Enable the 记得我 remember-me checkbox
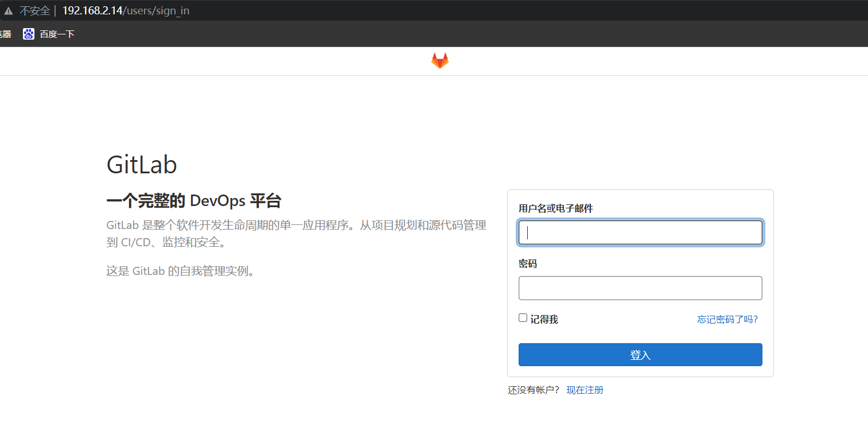The height and width of the screenshot is (431, 868). coord(523,317)
